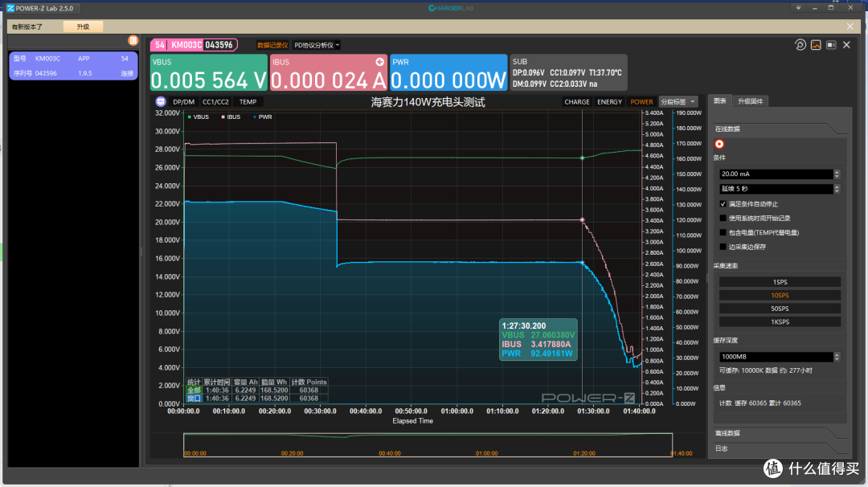Click the cursor marker on the VBUS curve
The height and width of the screenshot is (487, 868).
583,158
